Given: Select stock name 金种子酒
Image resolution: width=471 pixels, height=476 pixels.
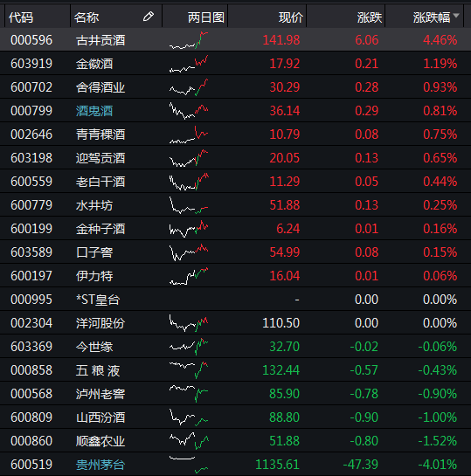Looking at the screenshot, I should (100, 229).
